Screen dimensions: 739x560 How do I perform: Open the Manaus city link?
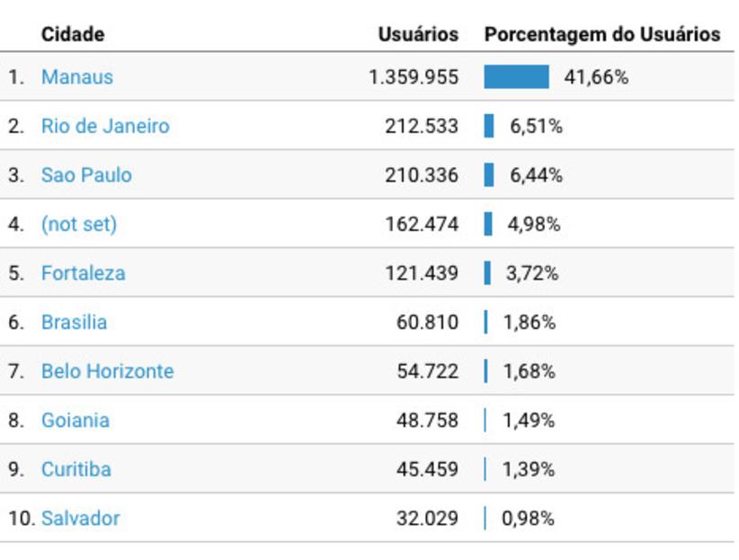coord(77,77)
